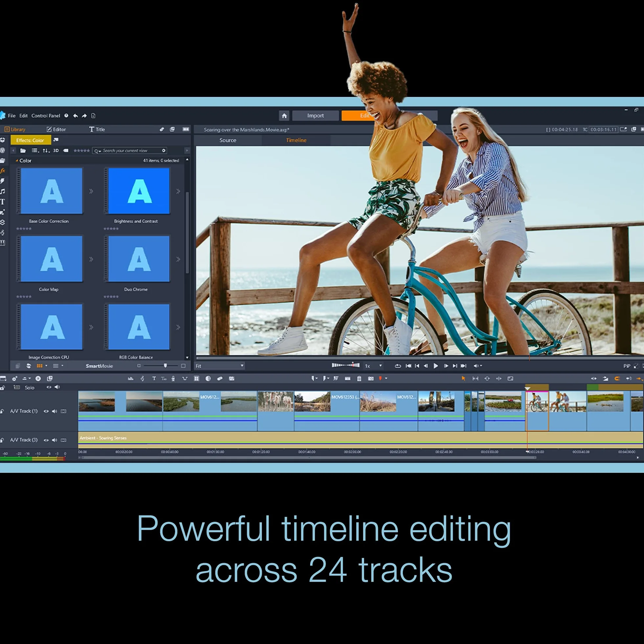The width and height of the screenshot is (644, 644).
Task: Click the tag icon in library toolbar
Action: [66, 151]
